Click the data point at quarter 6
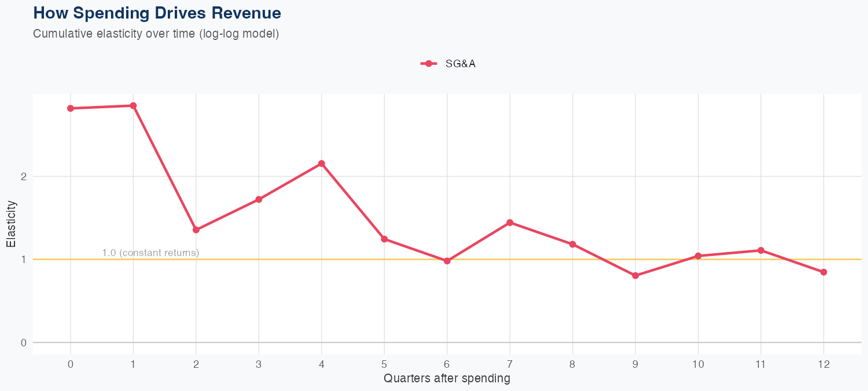The image size is (868, 391). coord(447,261)
